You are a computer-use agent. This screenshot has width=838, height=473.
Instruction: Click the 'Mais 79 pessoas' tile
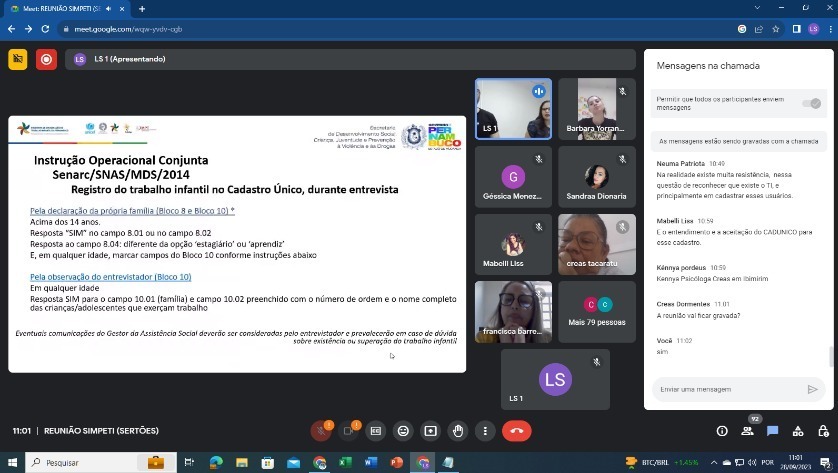pos(596,310)
